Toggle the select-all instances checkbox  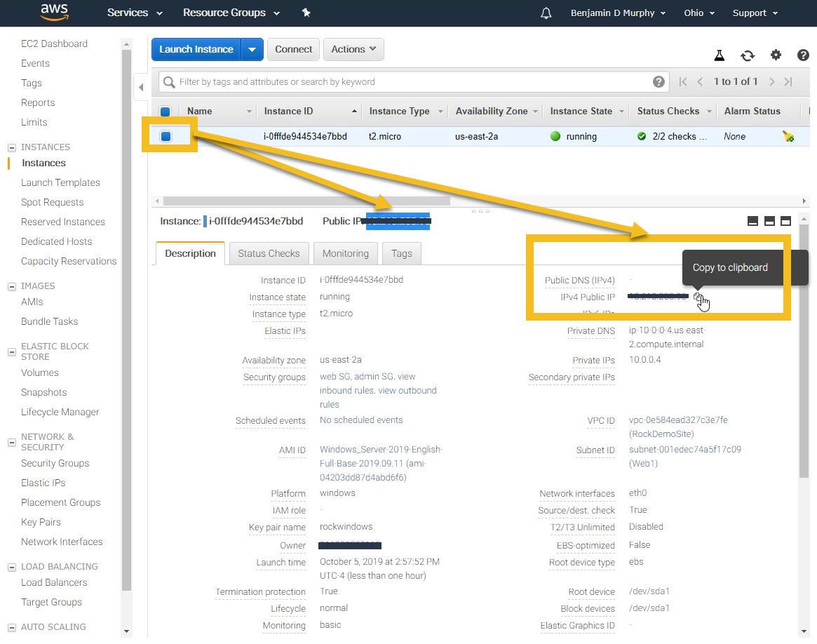[x=166, y=112]
